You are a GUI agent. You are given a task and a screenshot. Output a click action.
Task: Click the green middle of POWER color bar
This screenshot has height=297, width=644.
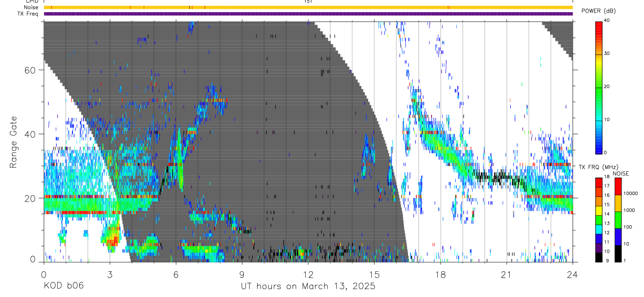point(599,86)
